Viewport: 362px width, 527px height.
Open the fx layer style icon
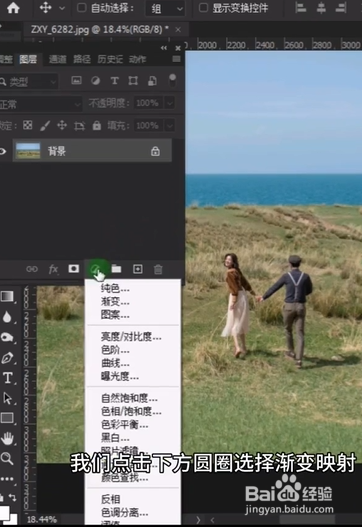point(53,269)
